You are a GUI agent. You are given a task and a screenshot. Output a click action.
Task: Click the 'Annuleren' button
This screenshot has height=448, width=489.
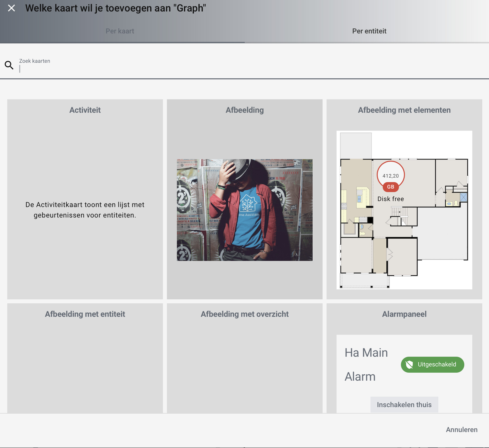pos(462,430)
